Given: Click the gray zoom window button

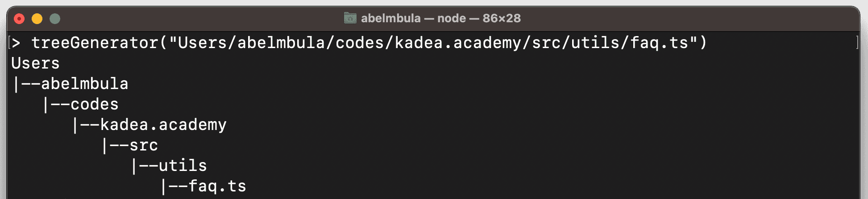Looking at the screenshot, I should (55, 19).
